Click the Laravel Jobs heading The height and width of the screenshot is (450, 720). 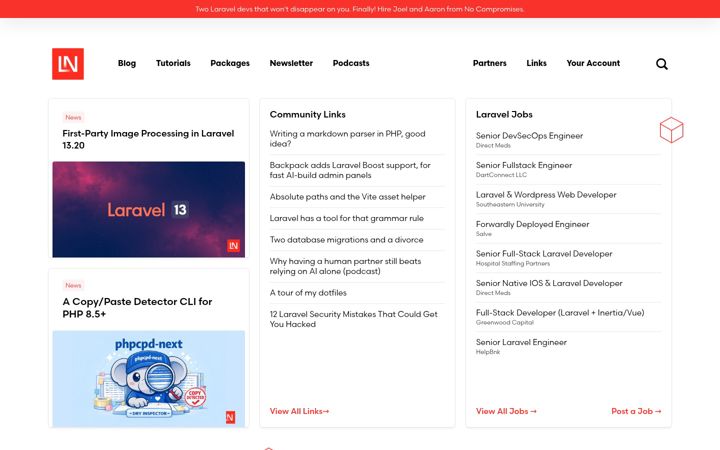pos(504,114)
